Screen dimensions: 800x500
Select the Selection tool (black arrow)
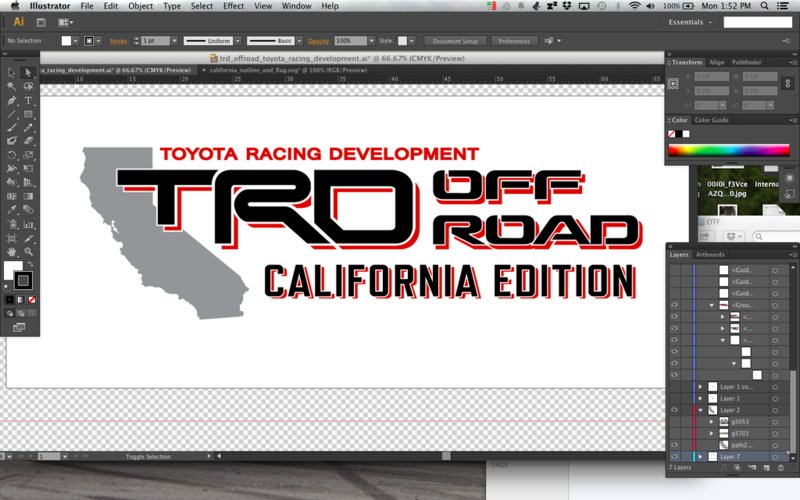[x=12, y=73]
